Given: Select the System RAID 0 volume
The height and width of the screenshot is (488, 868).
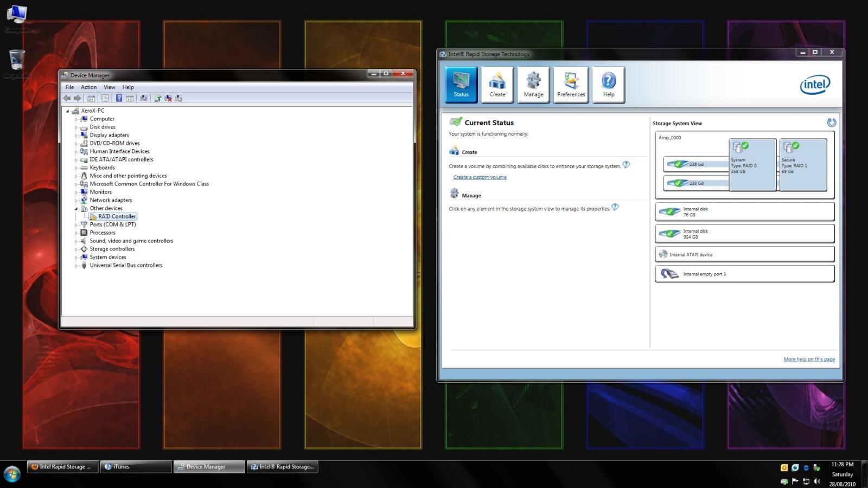Looking at the screenshot, I should click(752, 164).
